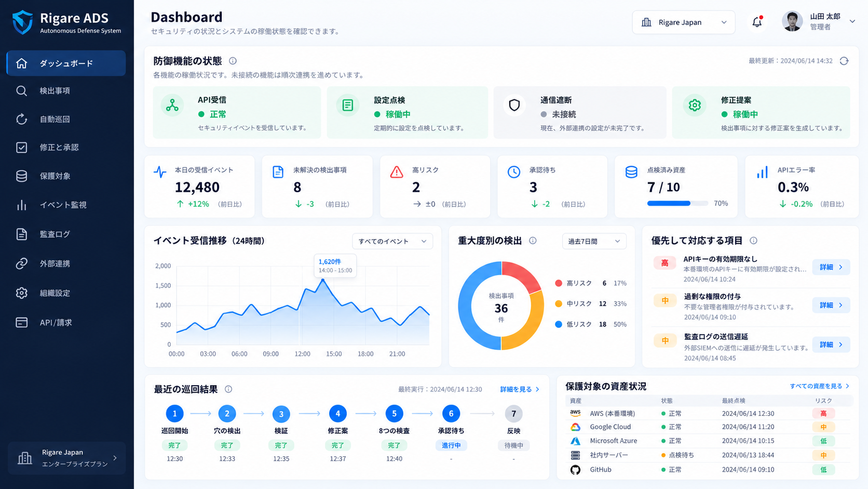Click the 点検待ち status in 社内サーバー row
This screenshot has width=868, height=489.
[678, 455]
